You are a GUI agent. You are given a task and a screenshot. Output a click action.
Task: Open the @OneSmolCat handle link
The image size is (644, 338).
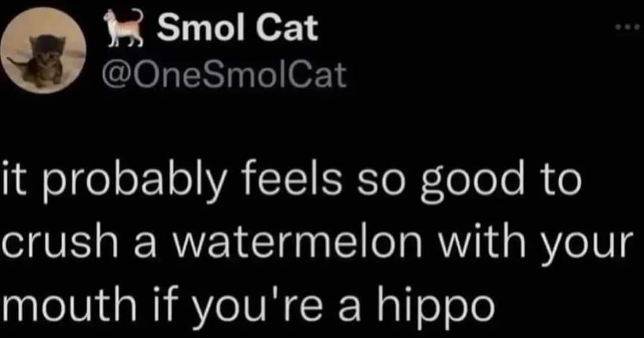[225, 76]
